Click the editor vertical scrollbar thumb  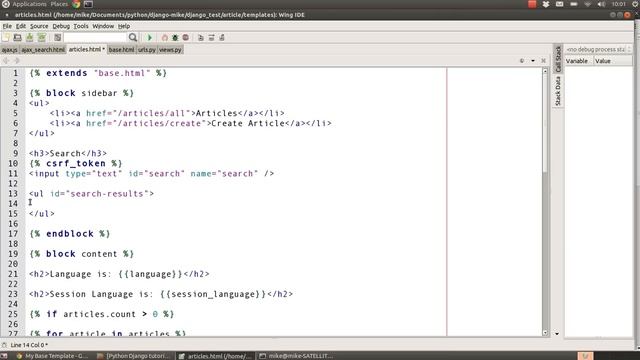click(x=545, y=123)
